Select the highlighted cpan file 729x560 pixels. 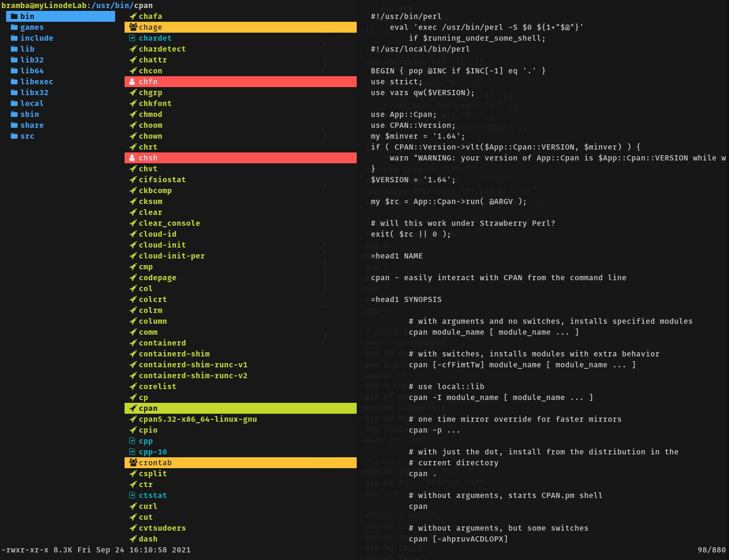[x=148, y=409]
